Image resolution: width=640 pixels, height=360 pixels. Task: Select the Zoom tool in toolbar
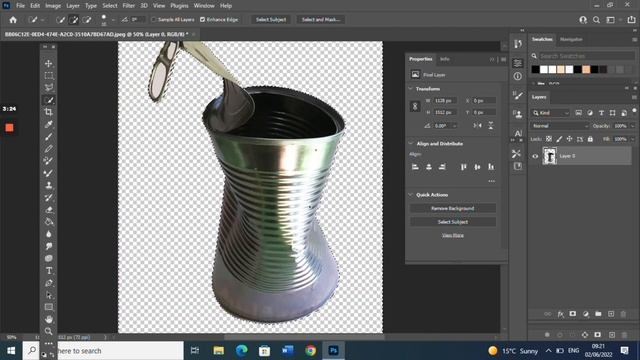(x=49, y=331)
